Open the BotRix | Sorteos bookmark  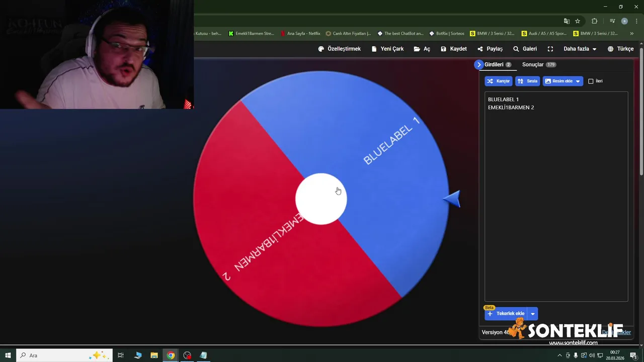pyautogui.click(x=447, y=34)
